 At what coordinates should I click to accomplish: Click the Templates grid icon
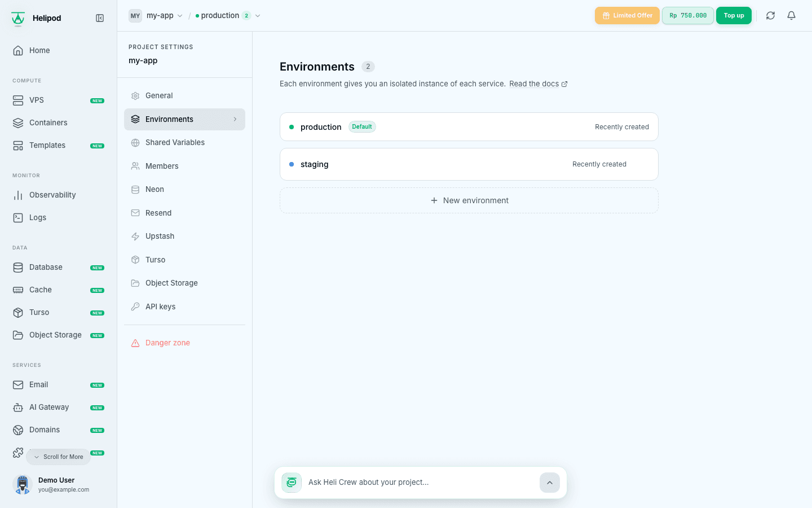pos(18,145)
